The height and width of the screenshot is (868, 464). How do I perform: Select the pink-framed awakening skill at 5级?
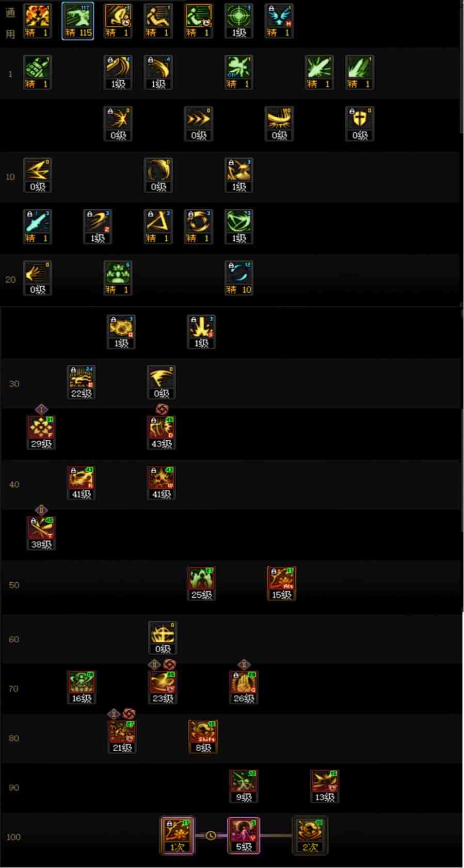244,835
